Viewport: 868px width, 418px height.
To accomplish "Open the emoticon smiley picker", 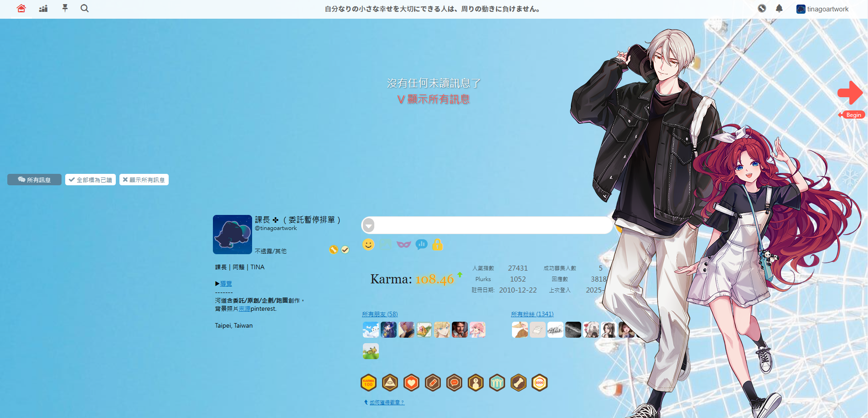I will tap(368, 245).
